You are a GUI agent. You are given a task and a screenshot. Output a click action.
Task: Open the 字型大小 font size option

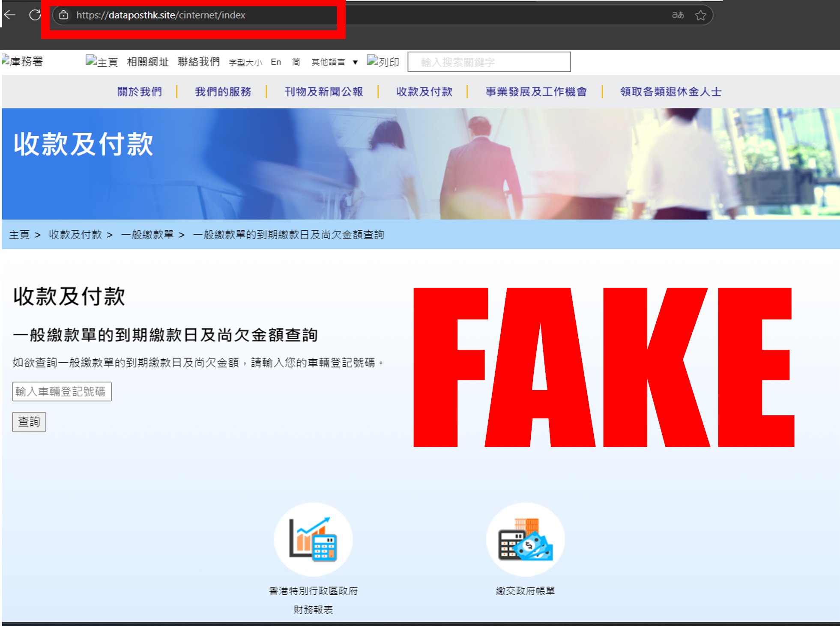[x=245, y=63]
